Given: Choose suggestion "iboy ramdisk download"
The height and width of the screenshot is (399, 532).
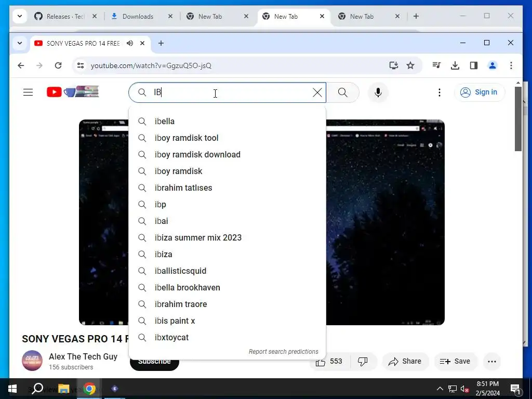Looking at the screenshot, I should 228,155.
